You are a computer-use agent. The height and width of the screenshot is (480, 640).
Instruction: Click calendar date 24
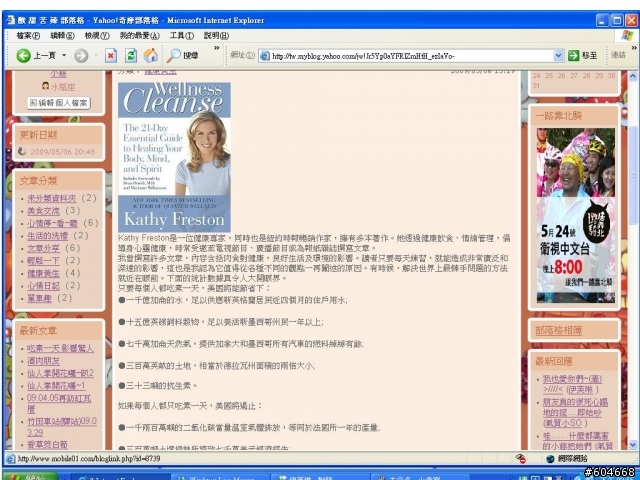536,76
